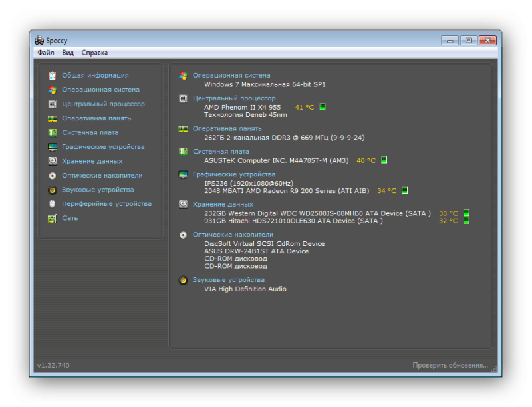Click Оптические накопители heading in summary panel
Screen dimensions: 532x407
pyautogui.click(x=233, y=234)
